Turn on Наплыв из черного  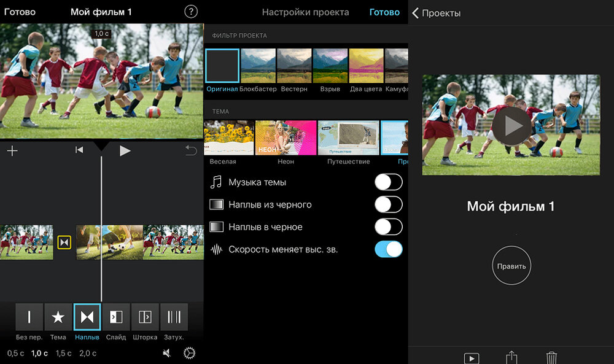(x=388, y=204)
